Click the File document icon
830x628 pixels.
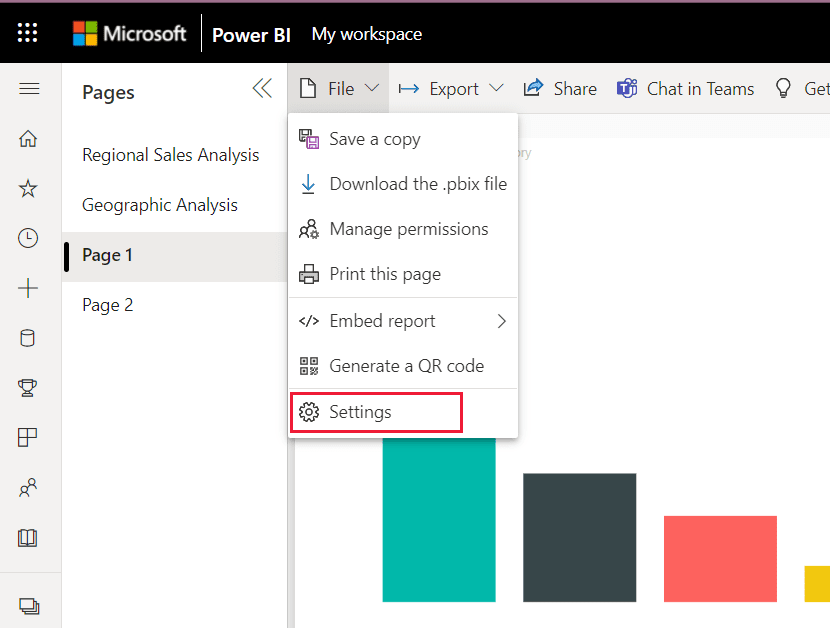[308, 88]
